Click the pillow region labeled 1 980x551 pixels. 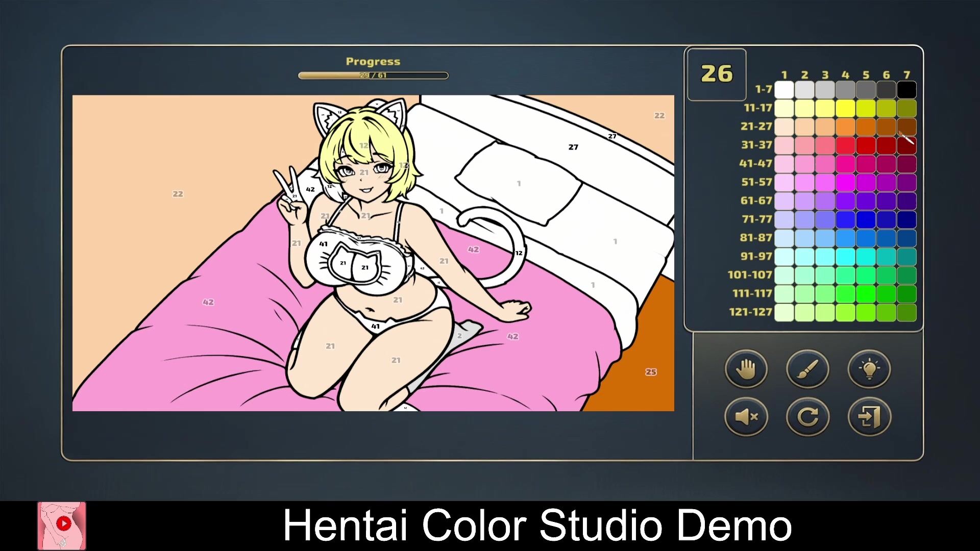click(519, 184)
